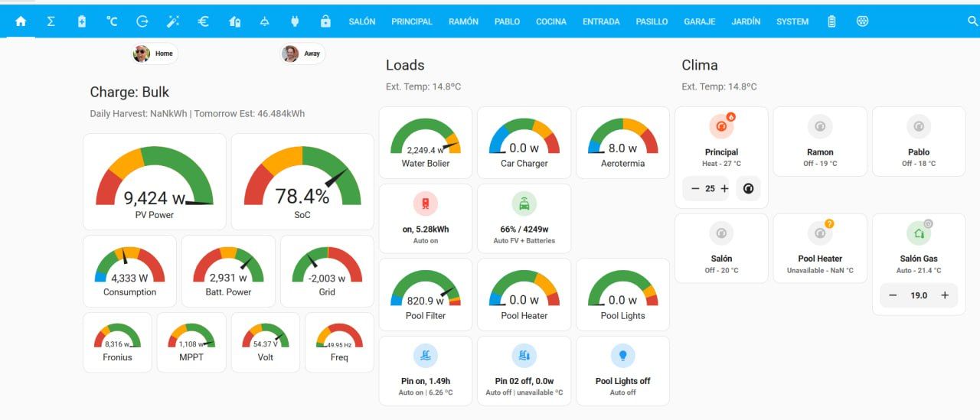Switch to the COCINA tab
This screenshot has height=420, width=980.
[550, 21]
